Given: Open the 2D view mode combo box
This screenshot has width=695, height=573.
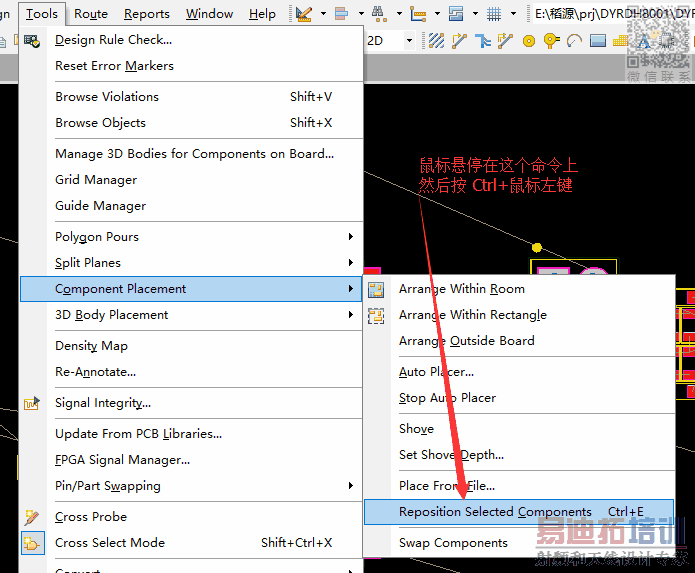Looking at the screenshot, I should 390,41.
